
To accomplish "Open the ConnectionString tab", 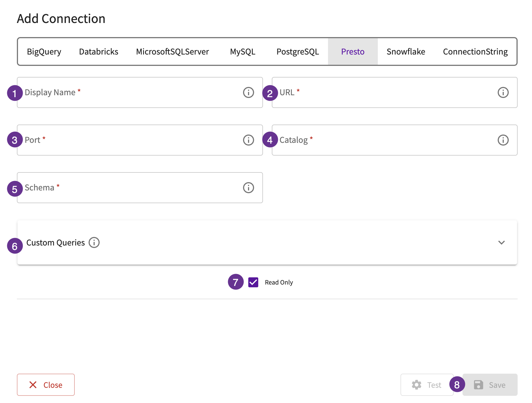I will 475,51.
